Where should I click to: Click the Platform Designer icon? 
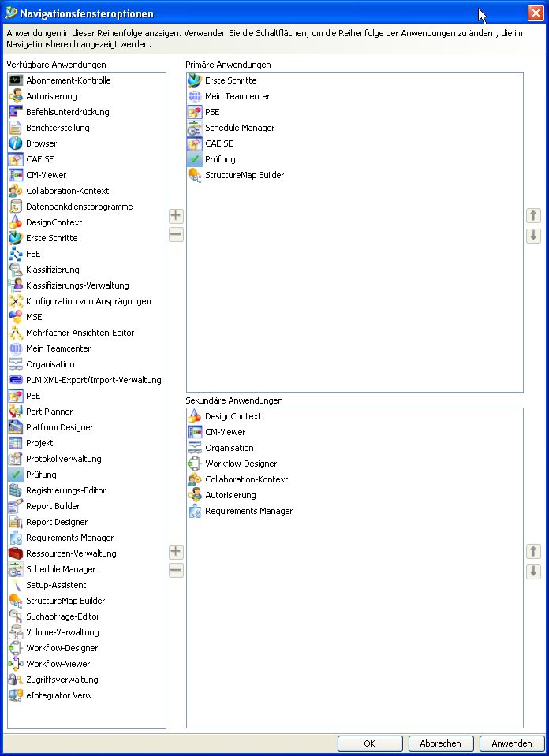click(16, 427)
